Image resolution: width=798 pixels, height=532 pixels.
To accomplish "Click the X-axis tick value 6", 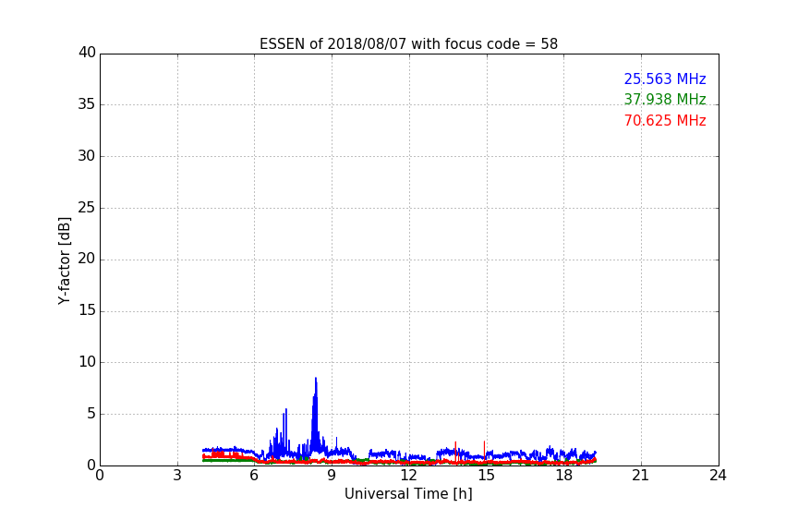I will (x=255, y=476).
